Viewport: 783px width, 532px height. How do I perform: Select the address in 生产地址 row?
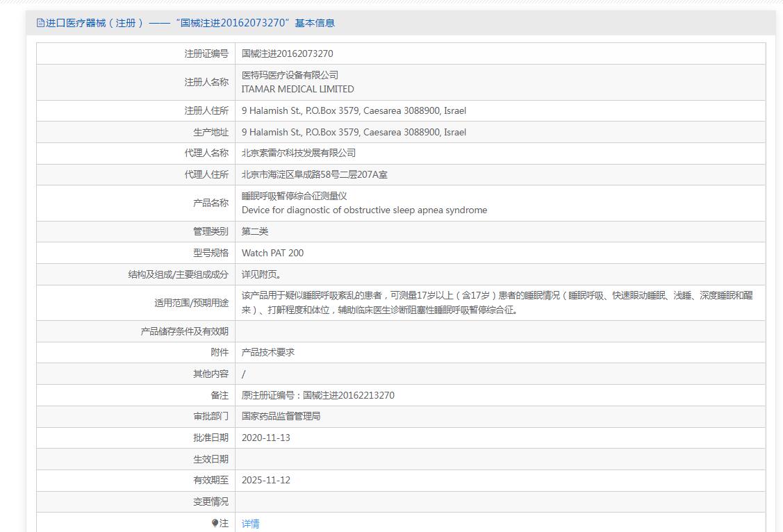click(x=354, y=132)
